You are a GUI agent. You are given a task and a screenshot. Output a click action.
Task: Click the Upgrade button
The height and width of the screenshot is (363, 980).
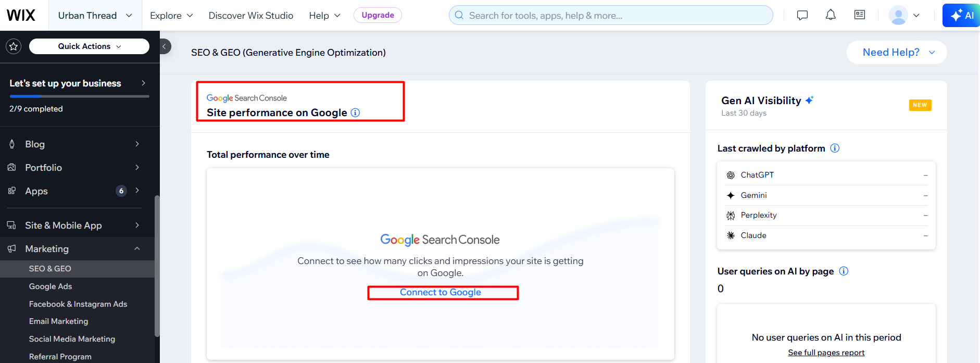tap(378, 15)
